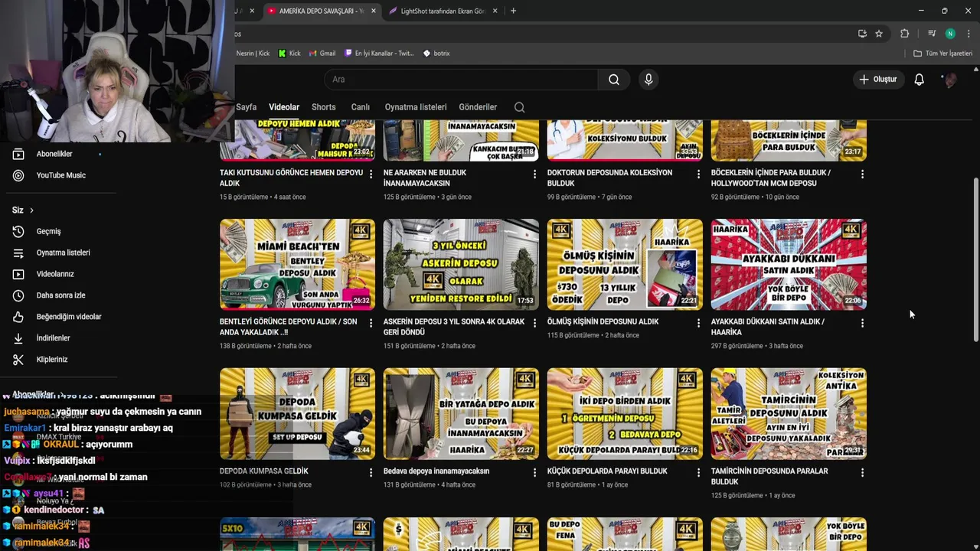Open Gmail bookmark
Viewport: 980px width, 551px height.
click(322, 54)
